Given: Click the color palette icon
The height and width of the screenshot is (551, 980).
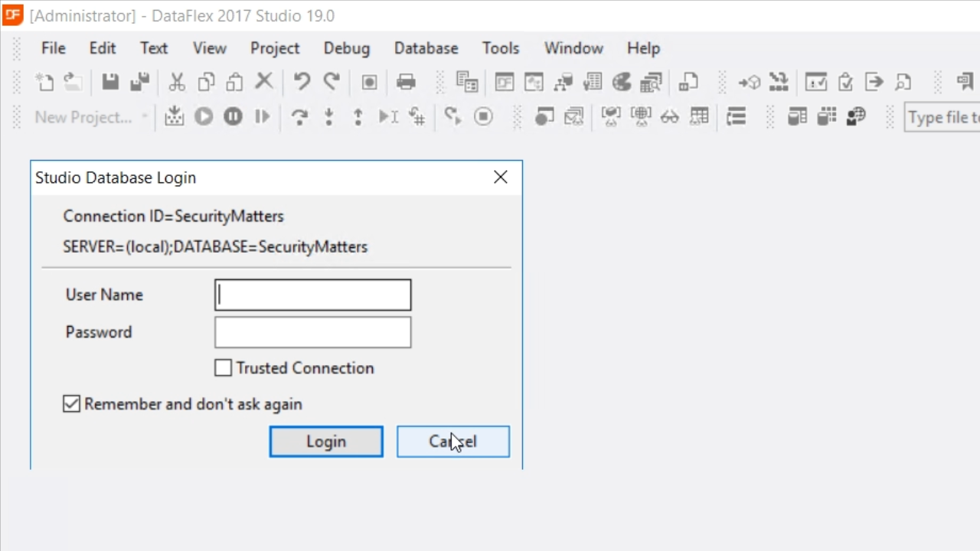Looking at the screenshot, I should coord(622,82).
